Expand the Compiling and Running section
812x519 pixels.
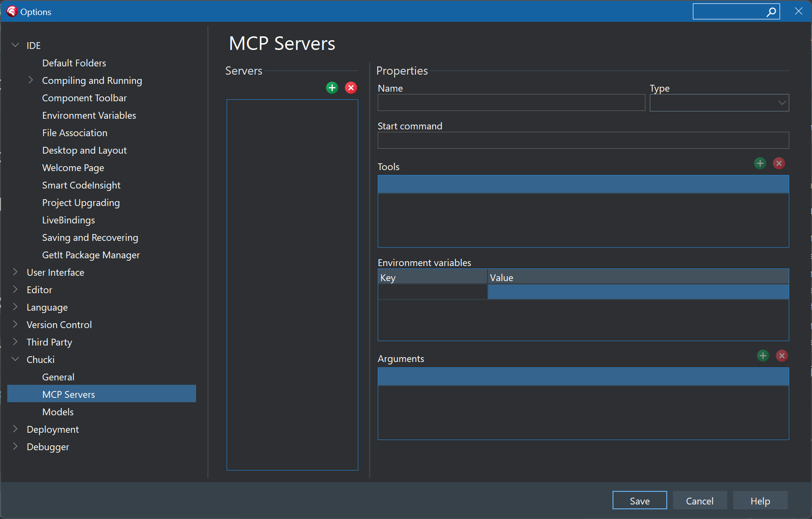[x=31, y=80]
